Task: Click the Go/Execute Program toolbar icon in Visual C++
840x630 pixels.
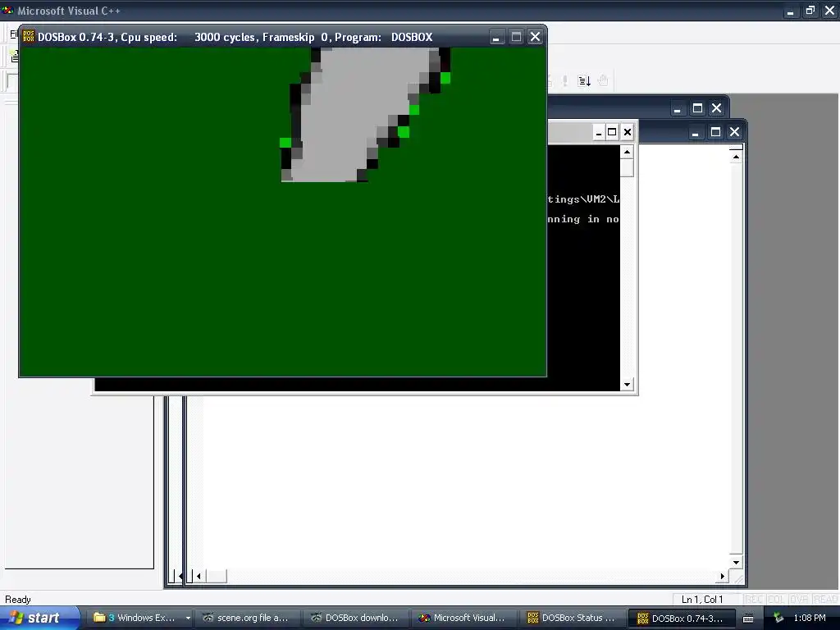Action: (x=584, y=81)
